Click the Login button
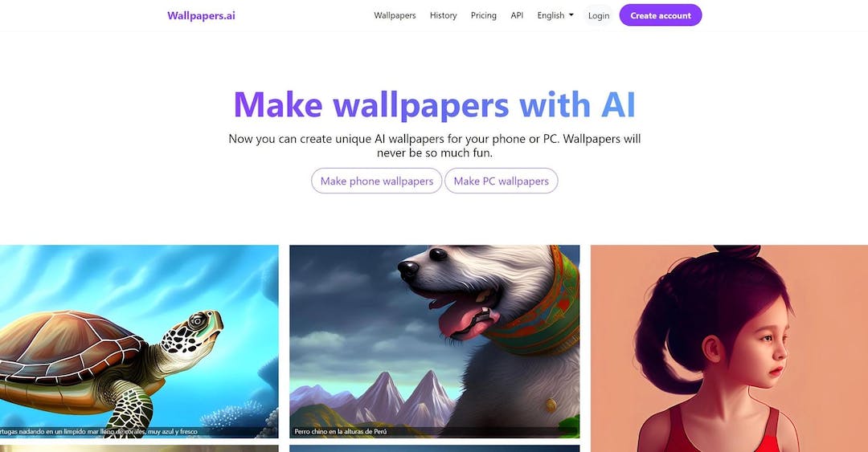The width and height of the screenshot is (868, 452). click(x=599, y=15)
